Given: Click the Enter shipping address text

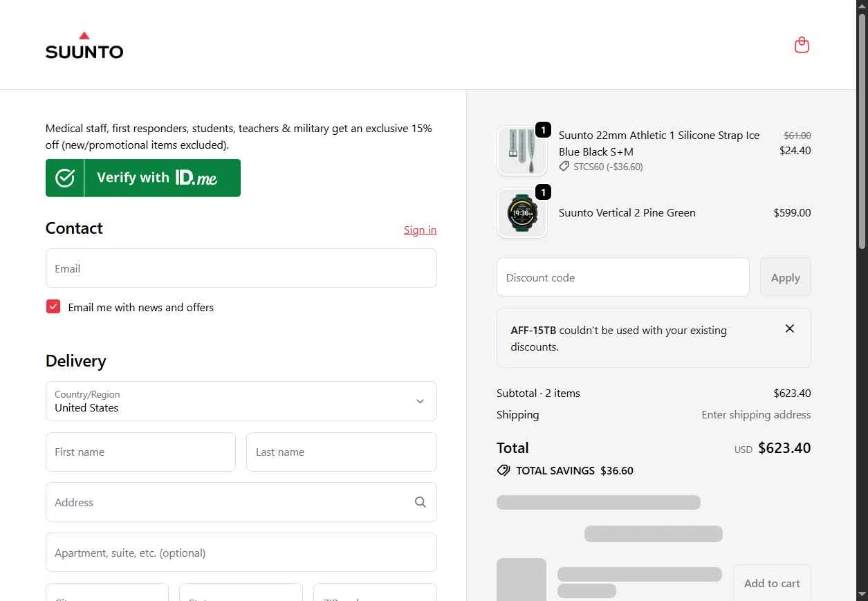Looking at the screenshot, I should click(x=756, y=415).
